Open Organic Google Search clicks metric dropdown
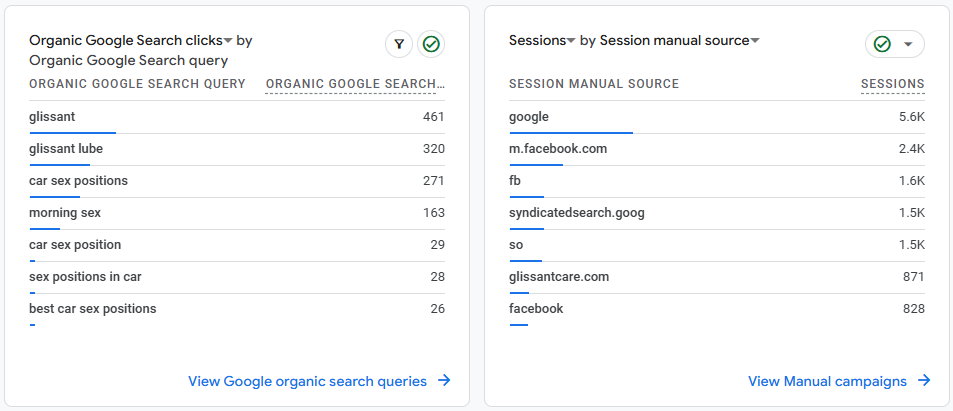 228,41
